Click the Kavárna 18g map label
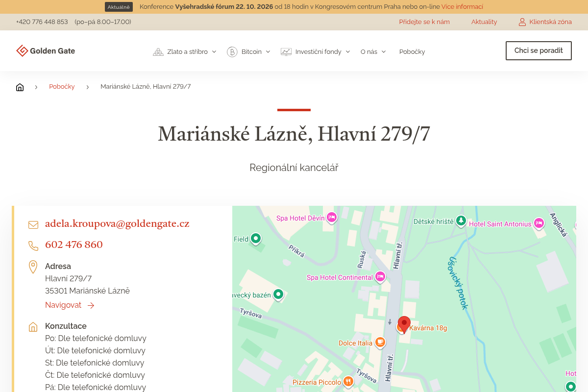The image size is (588, 392). pyautogui.click(x=428, y=328)
